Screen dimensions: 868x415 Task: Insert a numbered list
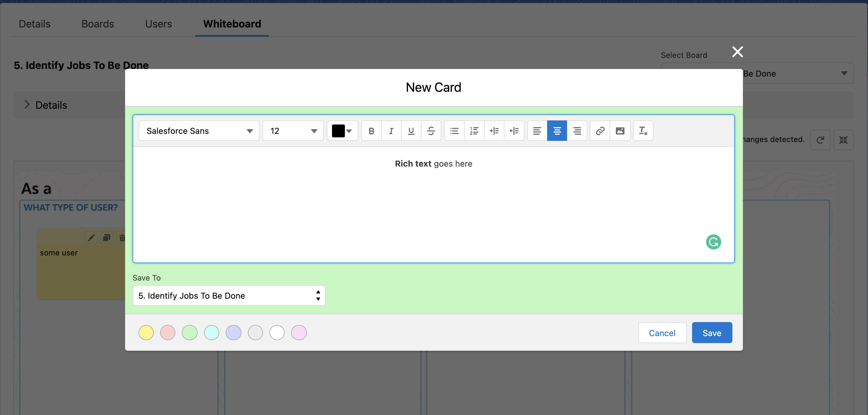(x=474, y=131)
